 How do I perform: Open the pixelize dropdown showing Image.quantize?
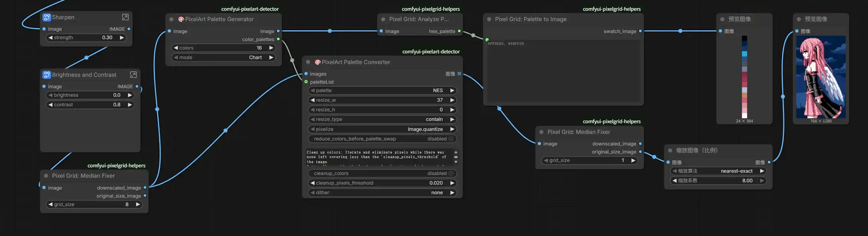(382, 129)
